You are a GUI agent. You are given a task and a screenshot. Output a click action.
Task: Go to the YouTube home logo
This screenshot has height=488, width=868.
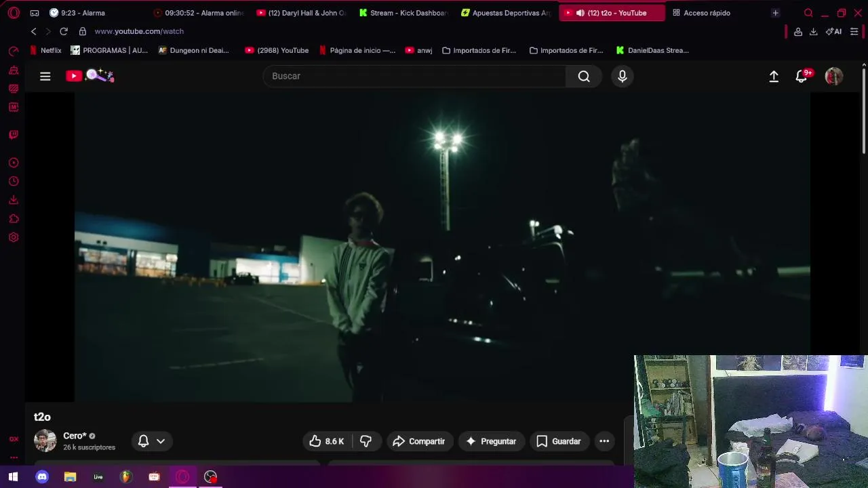point(90,76)
